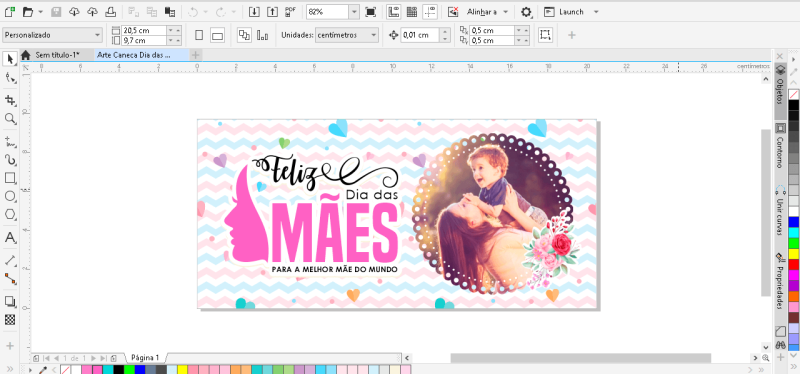Screen dimensions: 800x374
Task: Select the Text tool
Action: point(10,237)
